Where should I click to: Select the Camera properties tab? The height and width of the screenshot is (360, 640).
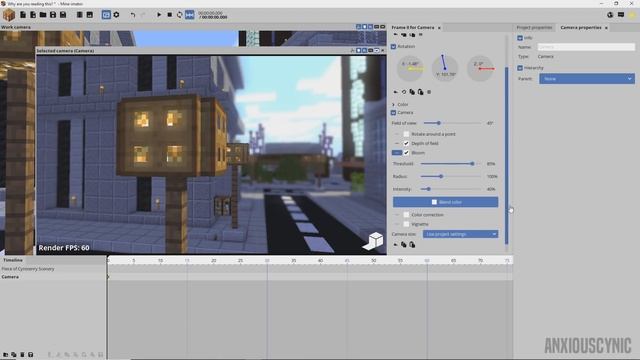581,27
